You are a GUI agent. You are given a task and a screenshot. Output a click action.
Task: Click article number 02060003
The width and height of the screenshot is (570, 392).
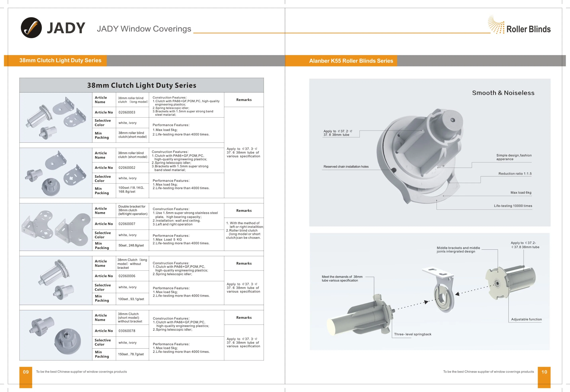click(127, 112)
